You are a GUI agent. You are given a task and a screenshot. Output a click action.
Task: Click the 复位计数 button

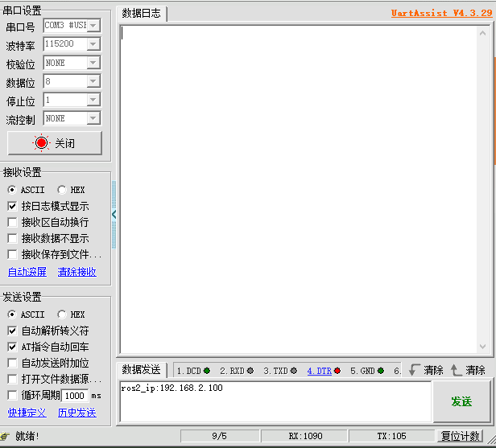point(461,436)
